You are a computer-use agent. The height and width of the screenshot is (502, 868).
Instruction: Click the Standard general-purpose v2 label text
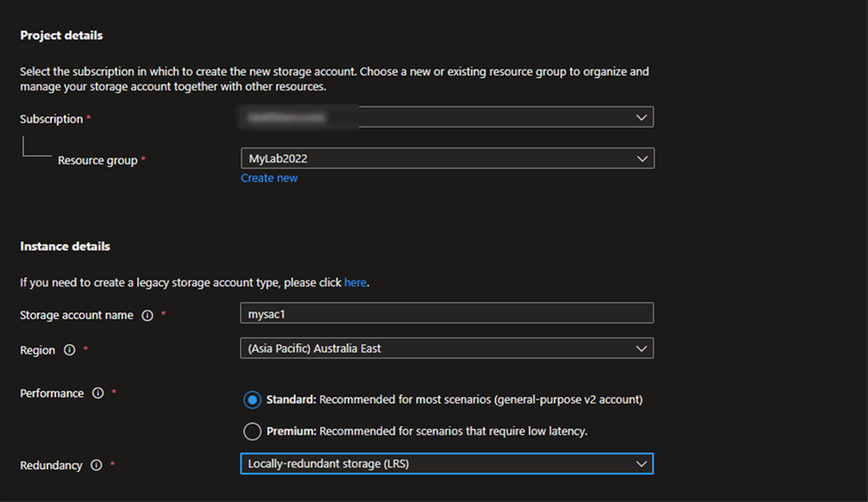click(454, 400)
